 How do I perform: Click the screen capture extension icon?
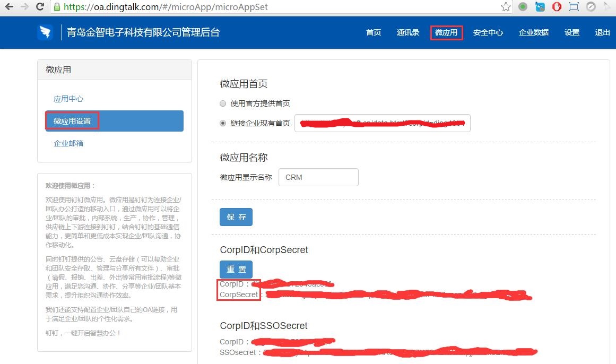(574, 7)
